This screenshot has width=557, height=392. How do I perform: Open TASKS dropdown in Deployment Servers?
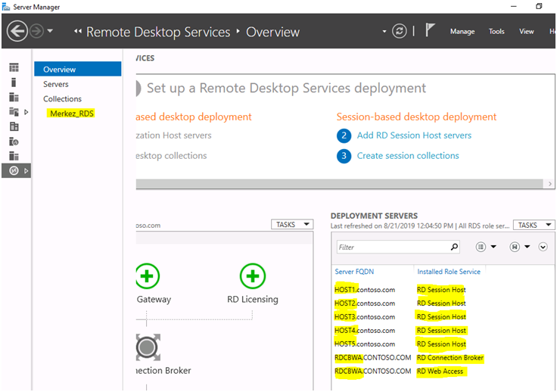[x=534, y=225]
